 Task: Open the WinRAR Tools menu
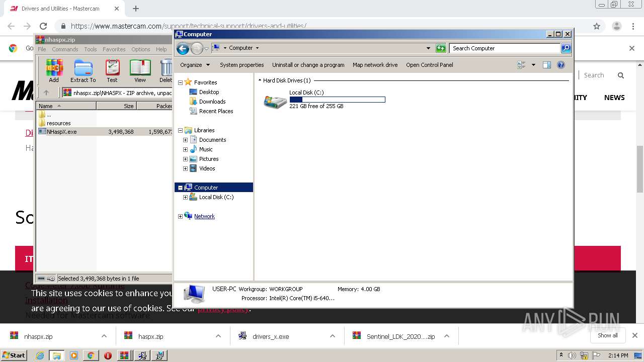pos(91,49)
